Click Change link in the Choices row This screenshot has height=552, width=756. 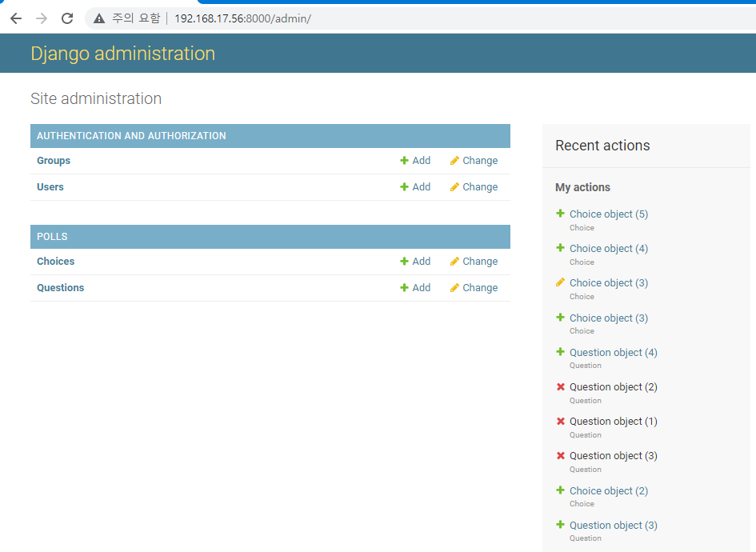[x=480, y=262]
